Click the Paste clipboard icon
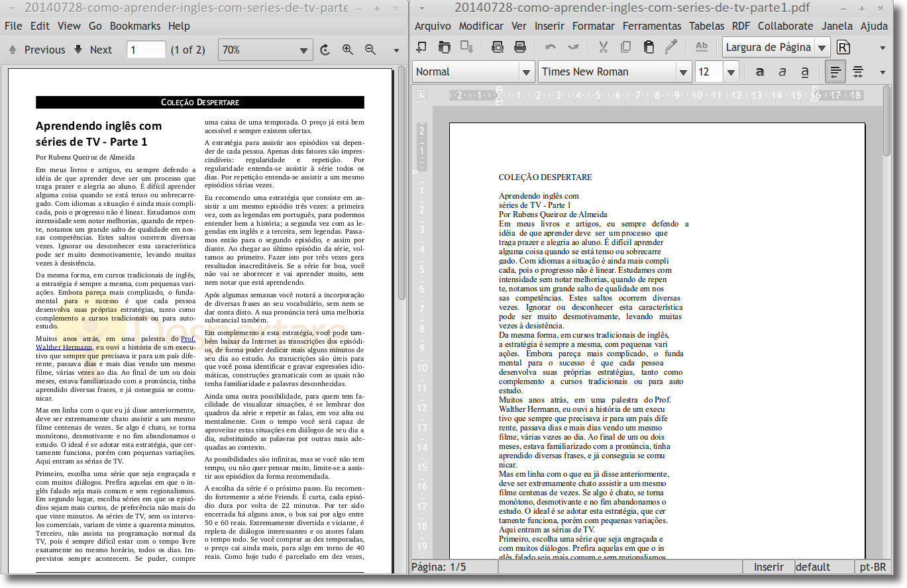907x588 pixels. pyautogui.click(x=649, y=47)
